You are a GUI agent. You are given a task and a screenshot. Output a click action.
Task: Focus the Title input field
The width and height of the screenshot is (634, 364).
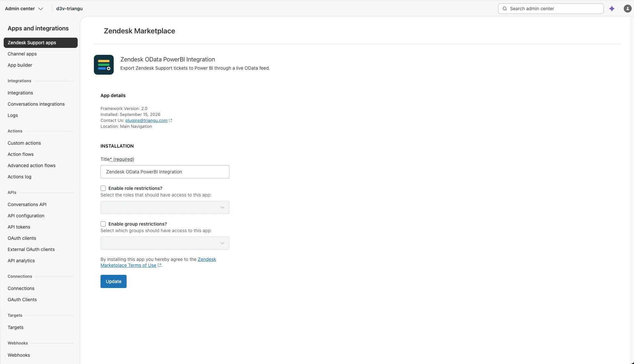[x=165, y=172]
